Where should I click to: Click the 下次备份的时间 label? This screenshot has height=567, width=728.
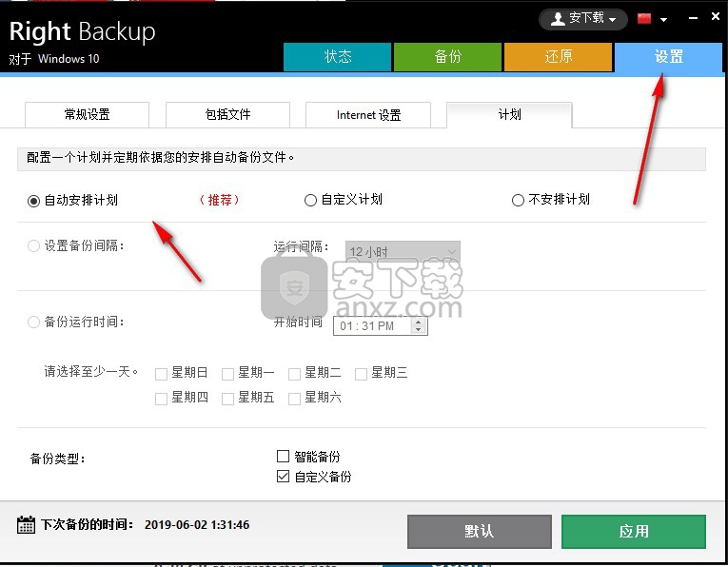click(88, 525)
